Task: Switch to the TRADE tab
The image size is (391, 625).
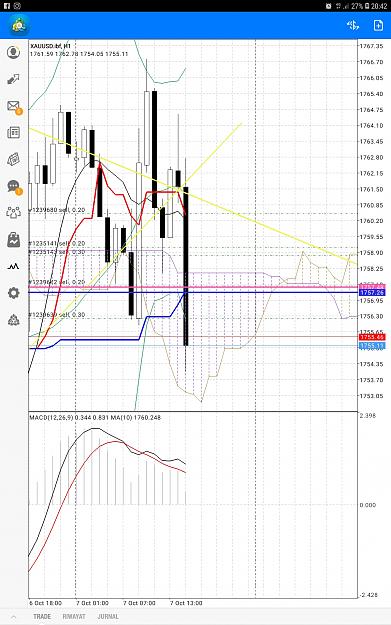Action: click(42, 617)
